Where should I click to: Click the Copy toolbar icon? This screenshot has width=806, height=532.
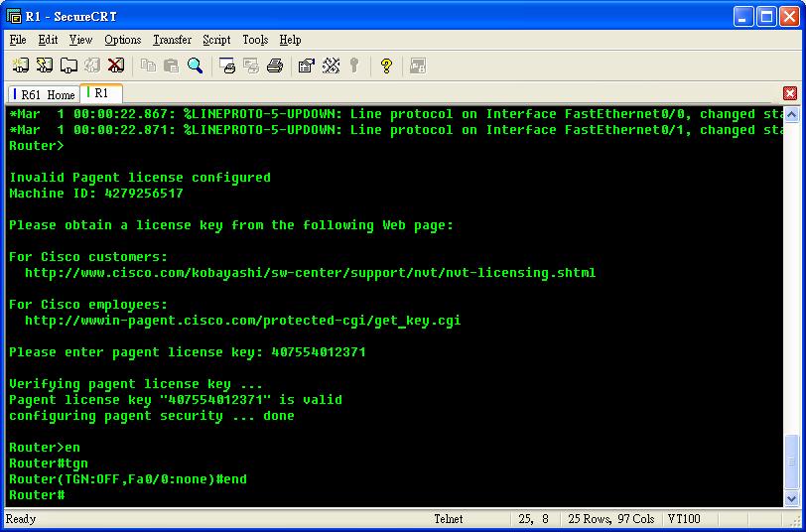[148, 66]
